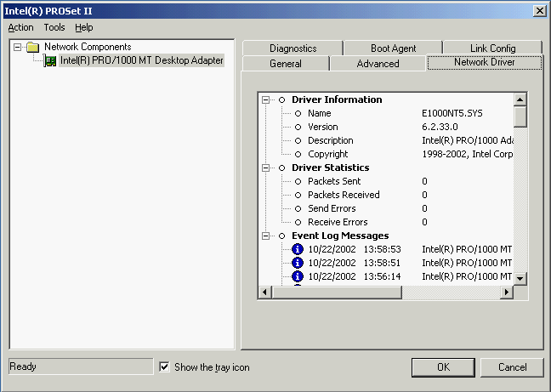Select the Packets Received row label
The height and width of the screenshot is (392, 551).
[344, 195]
